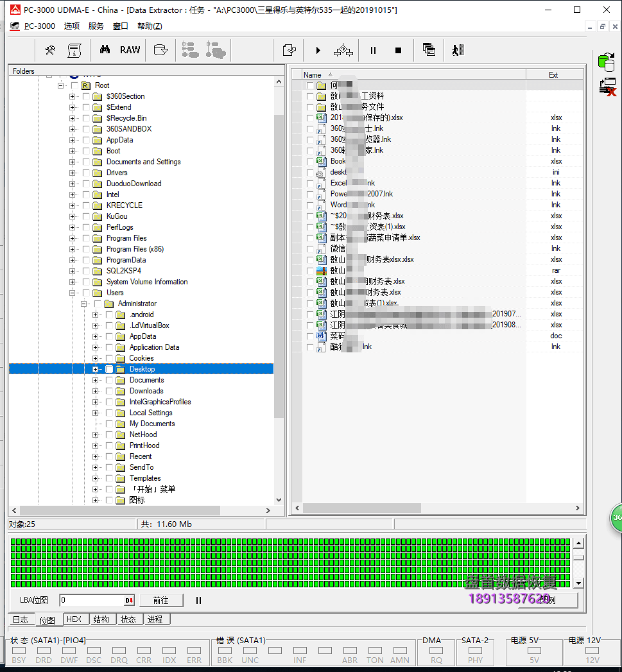Image resolution: width=622 pixels, height=672 pixels.
Task: Click the pause button beside 前往
Action: [x=198, y=600]
